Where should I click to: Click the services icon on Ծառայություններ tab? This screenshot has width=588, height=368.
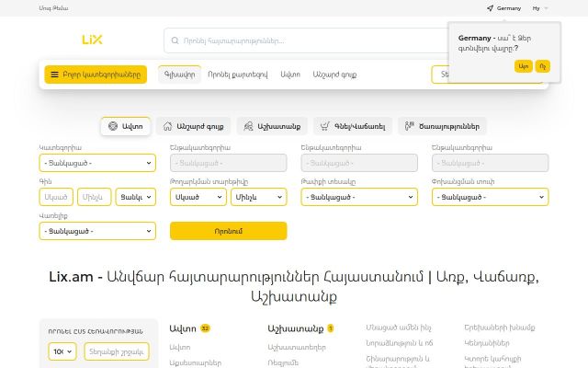(x=409, y=126)
